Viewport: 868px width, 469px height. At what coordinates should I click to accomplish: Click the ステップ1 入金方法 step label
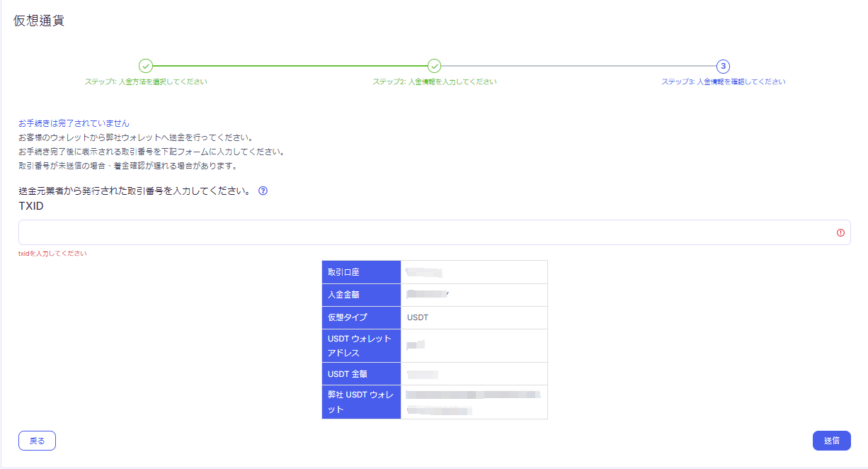pyautogui.click(x=146, y=82)
